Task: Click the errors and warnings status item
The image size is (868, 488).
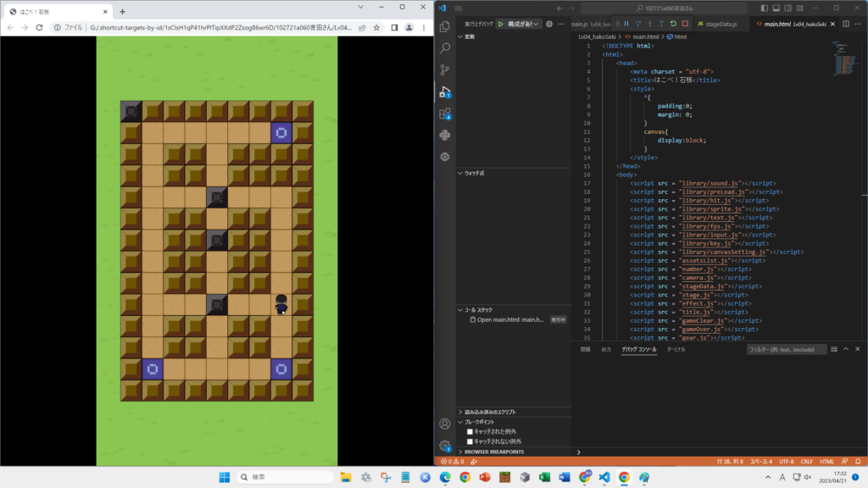Action: (453, 462)
